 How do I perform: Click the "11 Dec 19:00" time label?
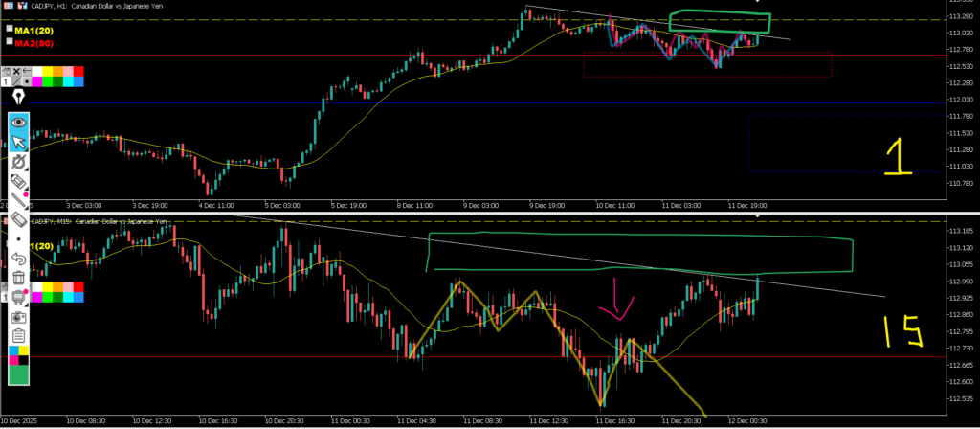point(747,205)
